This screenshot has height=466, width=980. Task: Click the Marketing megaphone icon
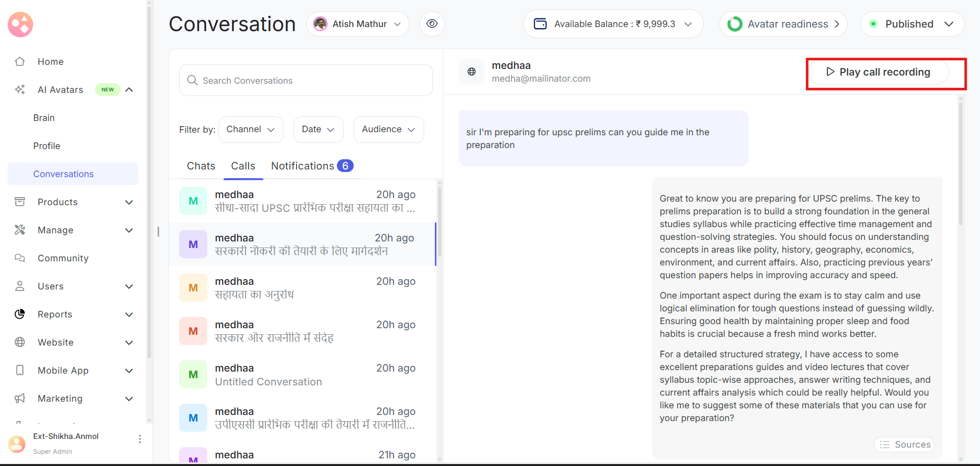coord(20,399)
